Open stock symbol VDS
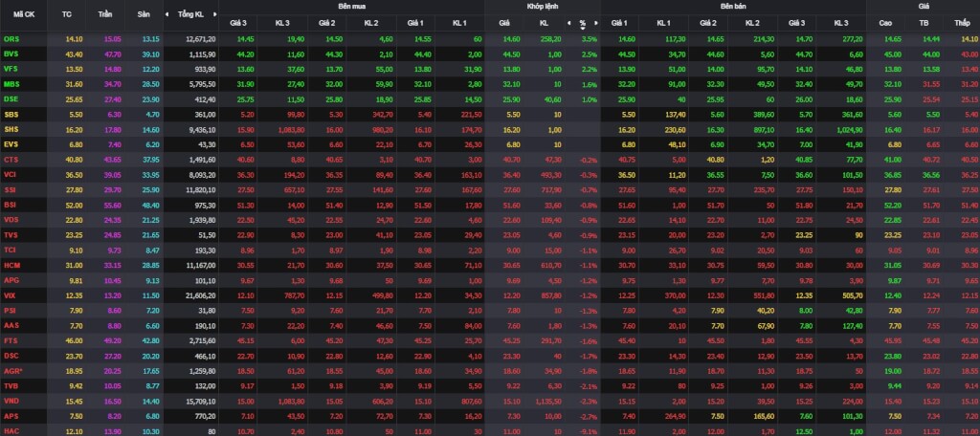980x436 pixels. 11,219
